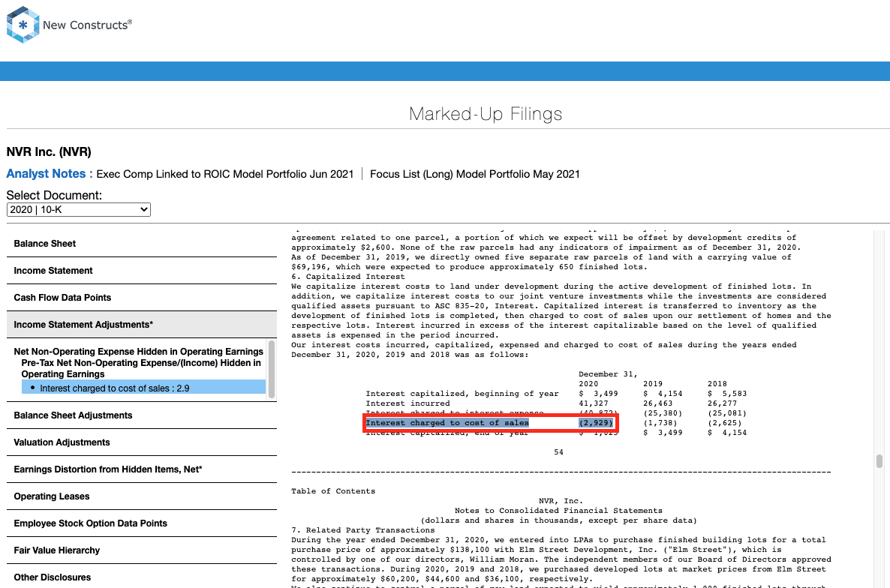The height and width of the screenshot is (588, 890).
Task: Click the page number 54 in filing
Action: (558, 452)
